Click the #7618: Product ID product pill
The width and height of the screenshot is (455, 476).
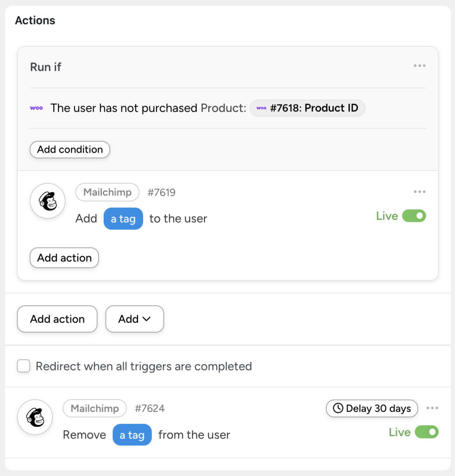(307, 108)
